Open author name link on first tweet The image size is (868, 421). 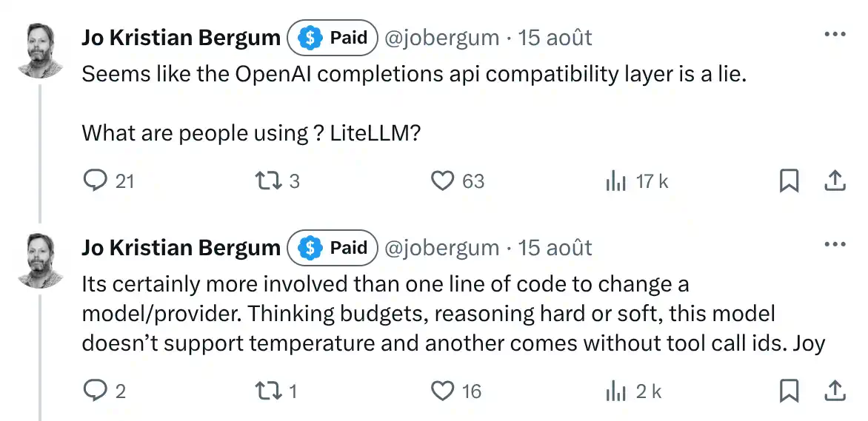point(181,38)
